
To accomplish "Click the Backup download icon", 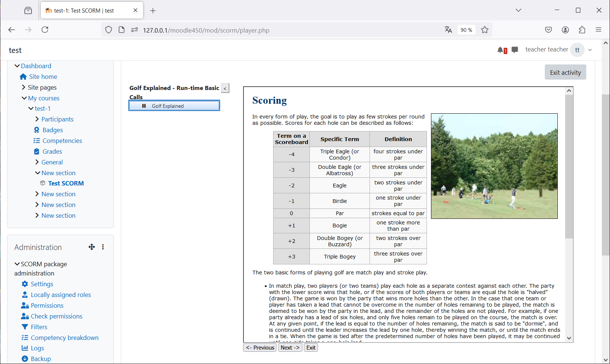I will tap(25, 359).
